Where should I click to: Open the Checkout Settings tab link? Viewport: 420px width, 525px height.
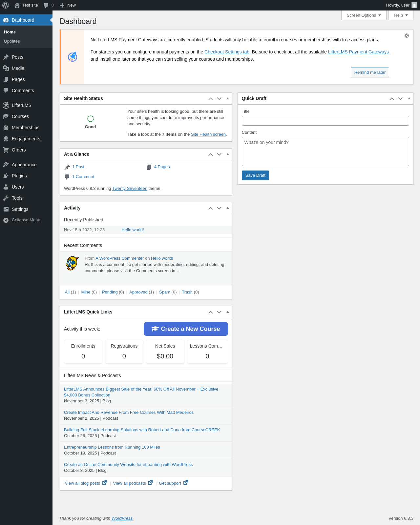click(x=227, y=52)
